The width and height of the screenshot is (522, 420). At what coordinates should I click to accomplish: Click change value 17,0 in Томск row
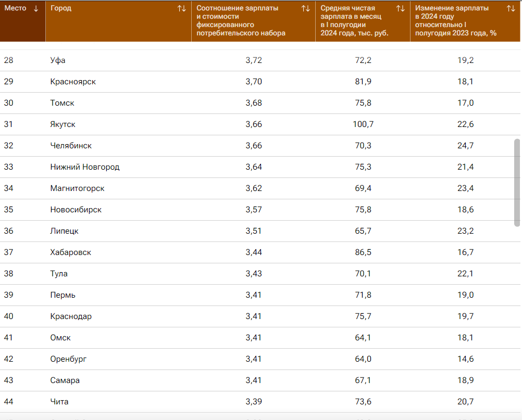[x=465, y=103]
